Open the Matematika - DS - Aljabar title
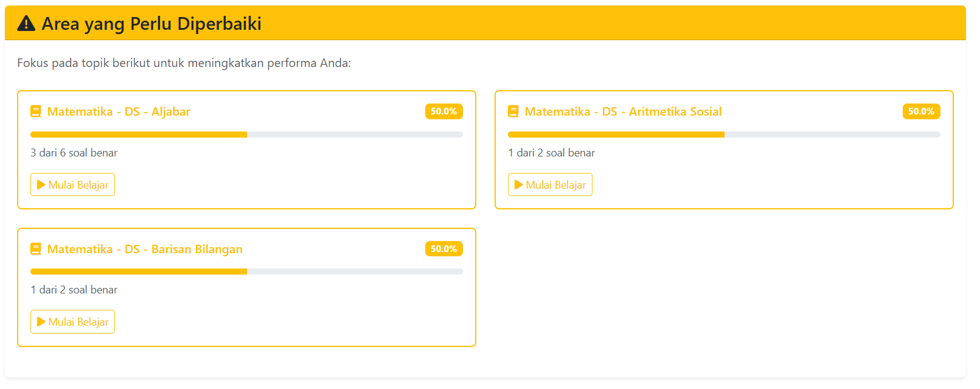This screenshot has width=980, height=389. 119,111
